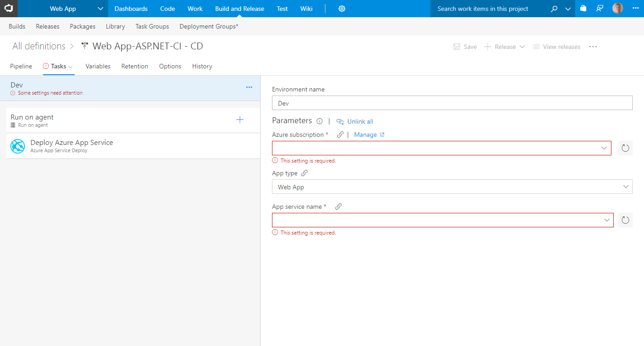The image size is (644, 346).
Task: Open the marketplace shopping bag icon
Action: click(583, 9)
